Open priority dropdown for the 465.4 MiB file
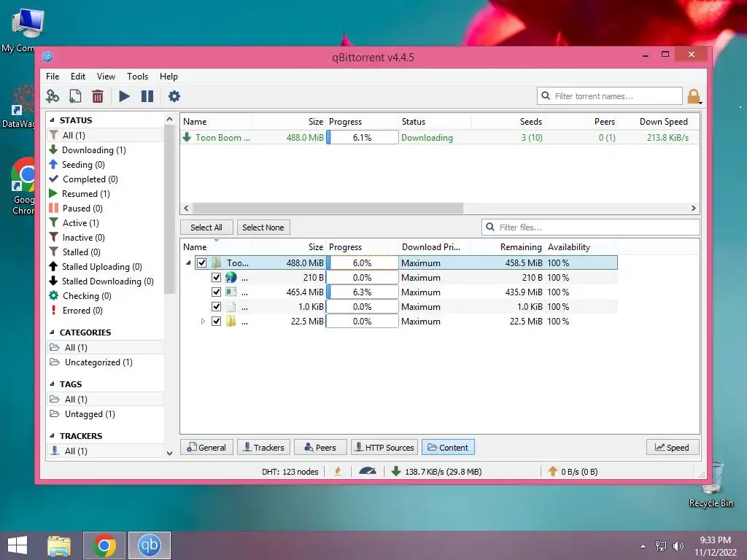Viewport: 747px width, 560px height. tap(435, 292)
